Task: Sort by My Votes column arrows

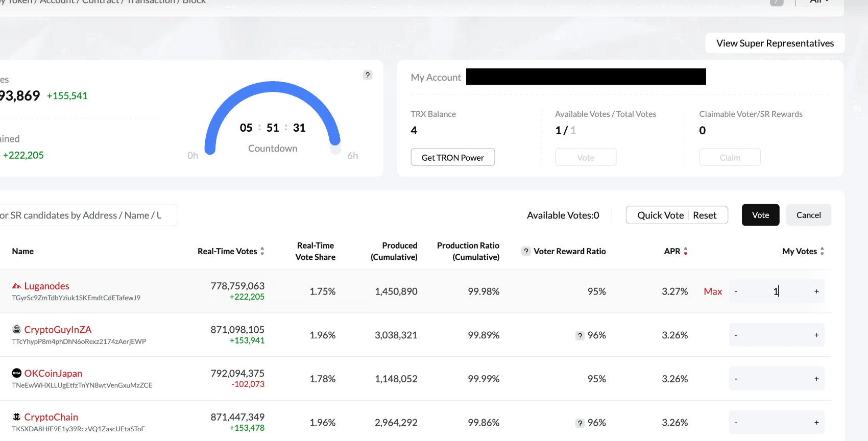Action: [x=822, y=251]
